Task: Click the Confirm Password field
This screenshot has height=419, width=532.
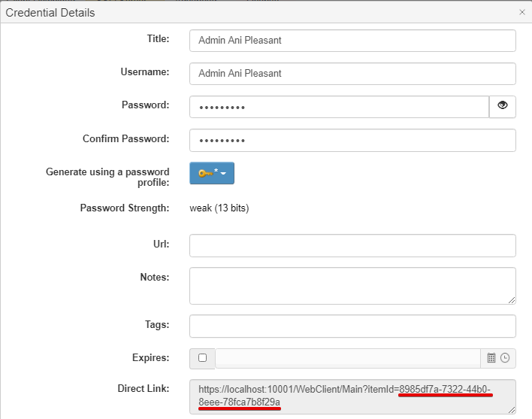Action: tap(352, 141)
